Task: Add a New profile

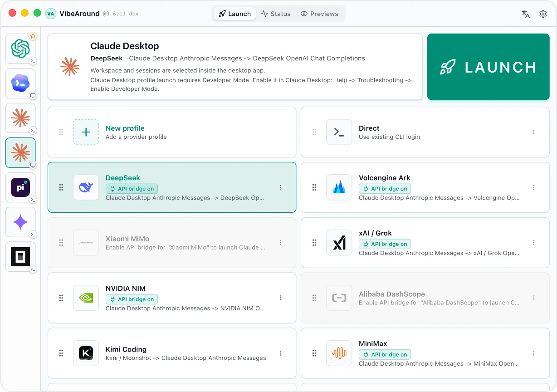Action: (172, 132)
